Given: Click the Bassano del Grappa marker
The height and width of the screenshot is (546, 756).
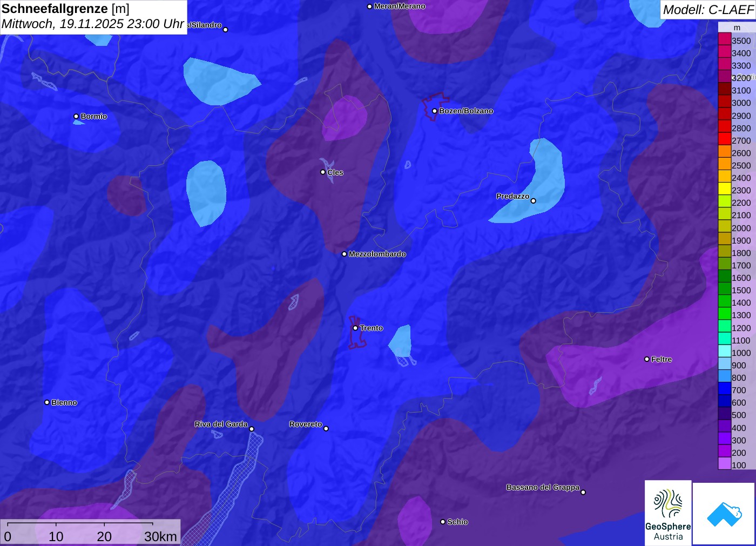Looking at the screenshot, I should click(583, 492).
